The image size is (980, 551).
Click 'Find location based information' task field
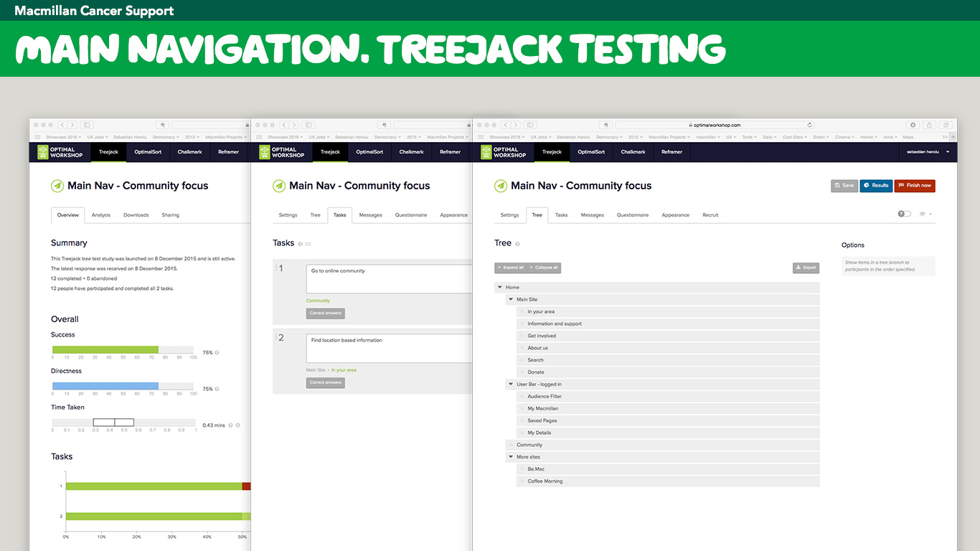pos(389,349)
